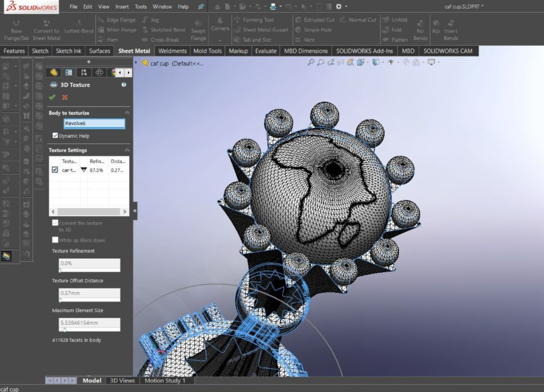Click the Texture Refinement slider
Image resolution: width=544 pixels, height=392 pixels.
(x=89, y=270)
